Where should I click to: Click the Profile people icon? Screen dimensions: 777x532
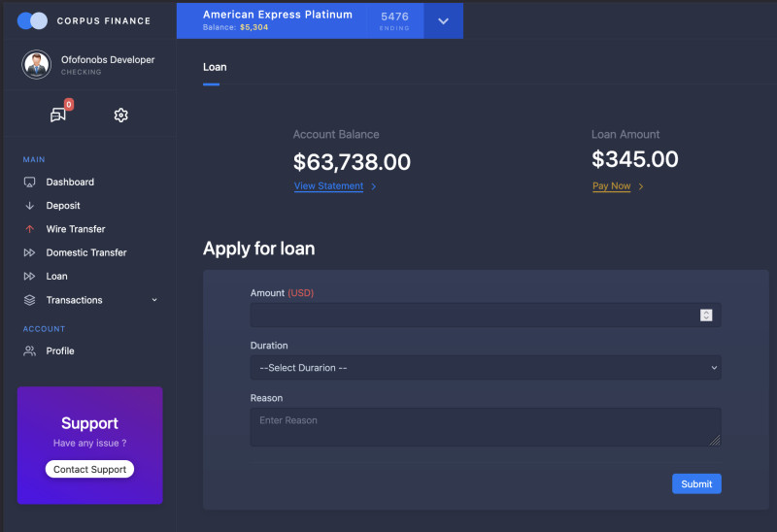pos(29,350)
